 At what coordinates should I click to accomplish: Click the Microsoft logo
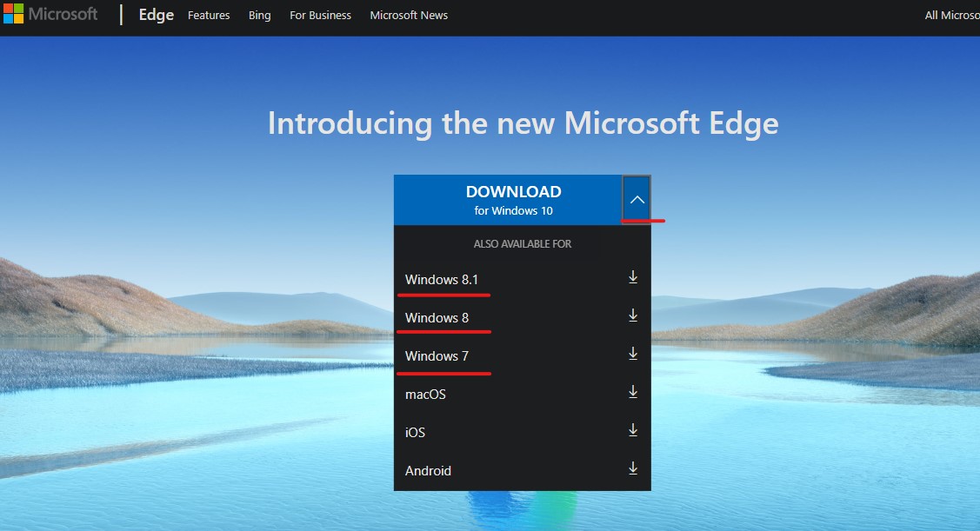click(x=50, y=14)
